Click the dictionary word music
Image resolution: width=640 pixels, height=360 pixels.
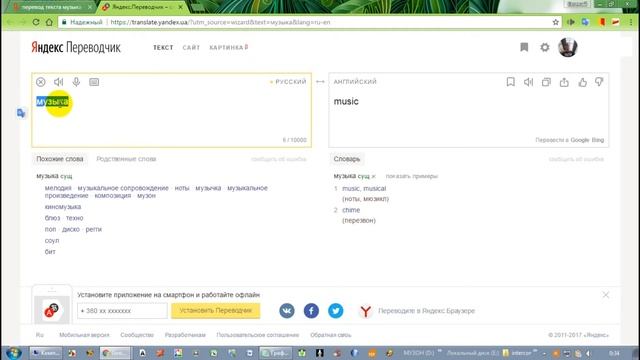coord(351,189)
